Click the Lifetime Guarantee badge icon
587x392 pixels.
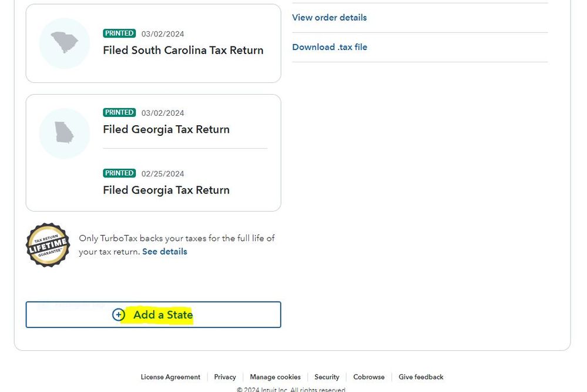tap(48, 245)
